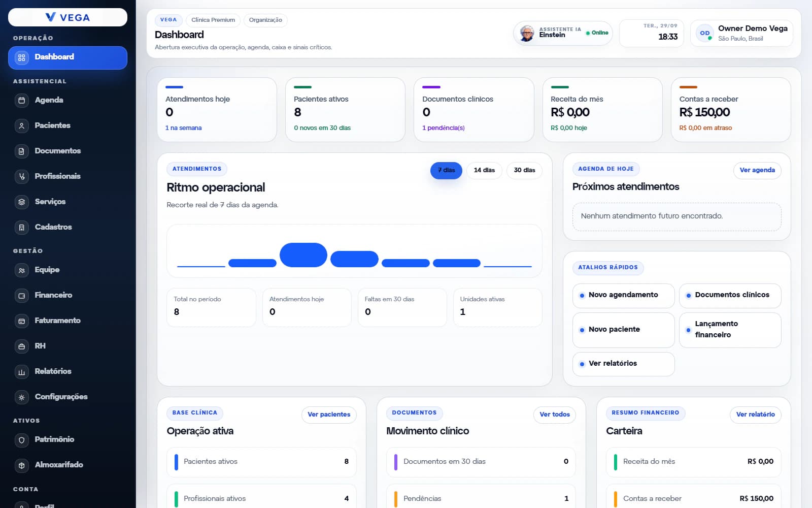
Task: Click the Owner Demo Vega profile name
Action: coord(753,28)
